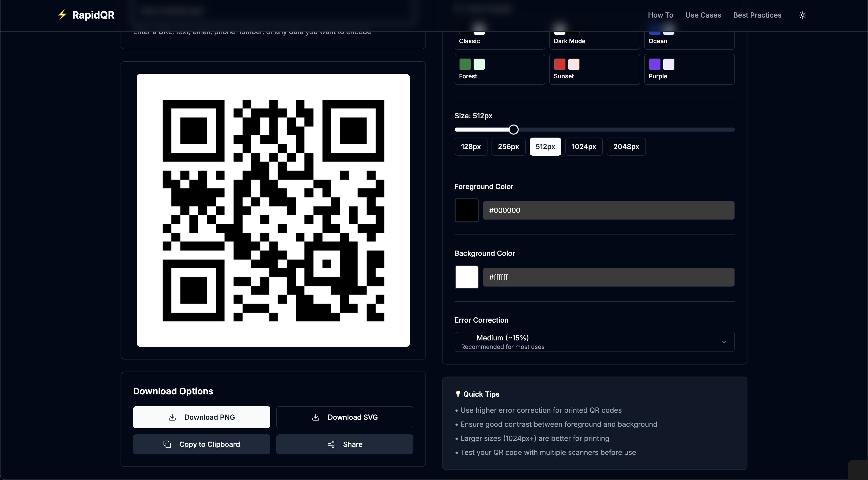The width and height of the screenshot is (868, 480).
Task: Click the Purple violet color swatch
Action: [655, 64]
